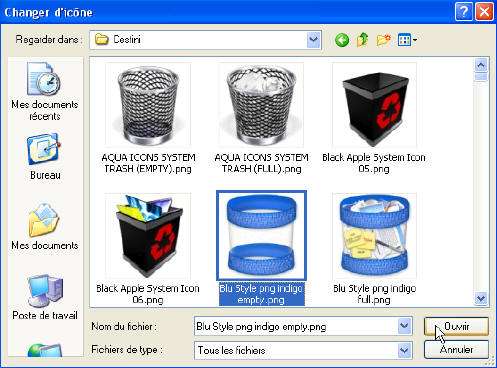The height and width of the screenshot is (368, 497).
Task: Click the file list scroll down arrow
Action: point(481,298)
